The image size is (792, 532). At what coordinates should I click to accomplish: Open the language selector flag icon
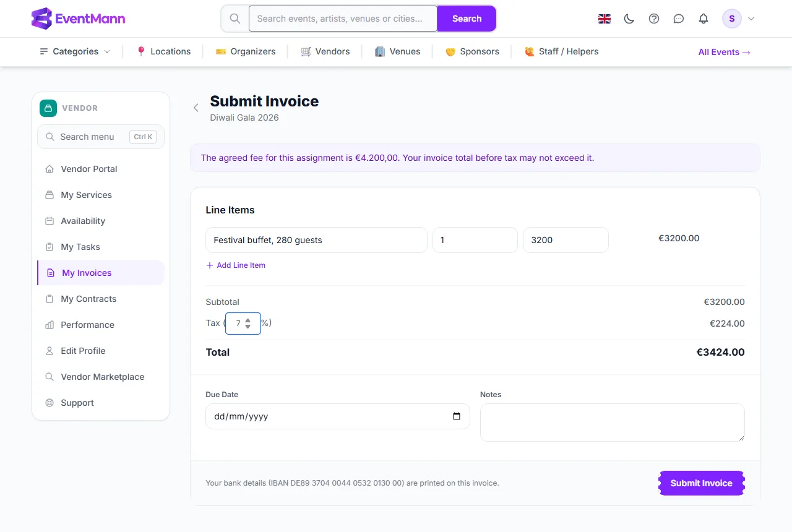(x=605, y=19)
